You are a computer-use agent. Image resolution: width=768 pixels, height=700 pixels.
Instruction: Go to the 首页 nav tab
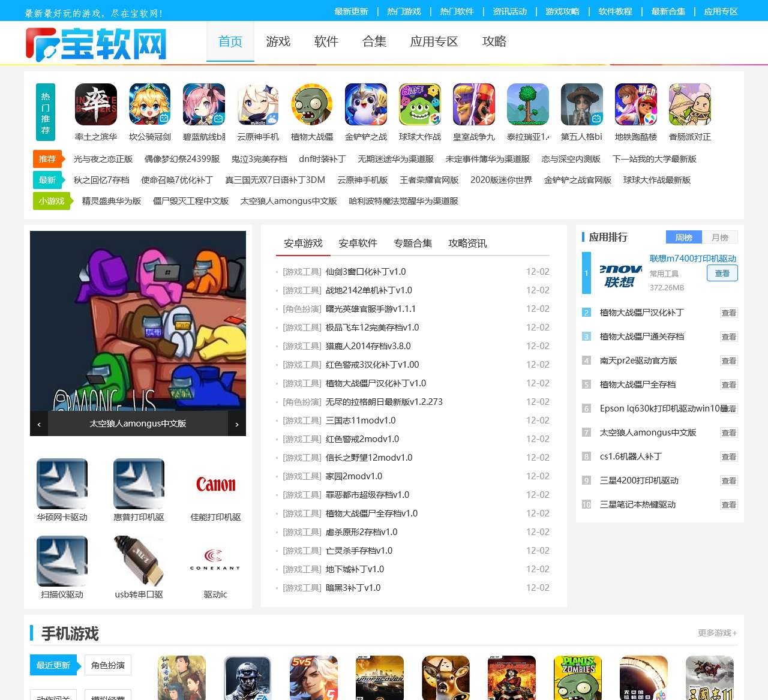(230, 41)
